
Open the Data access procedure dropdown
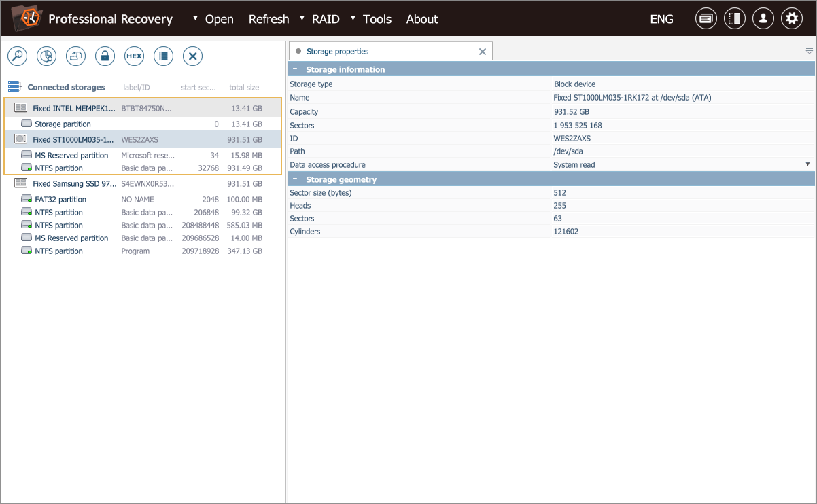point(807,164)
